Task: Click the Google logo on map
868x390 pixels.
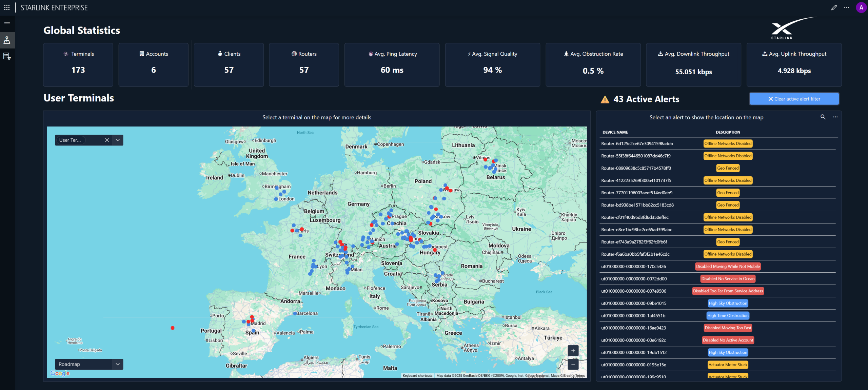Action: (60, 373)
